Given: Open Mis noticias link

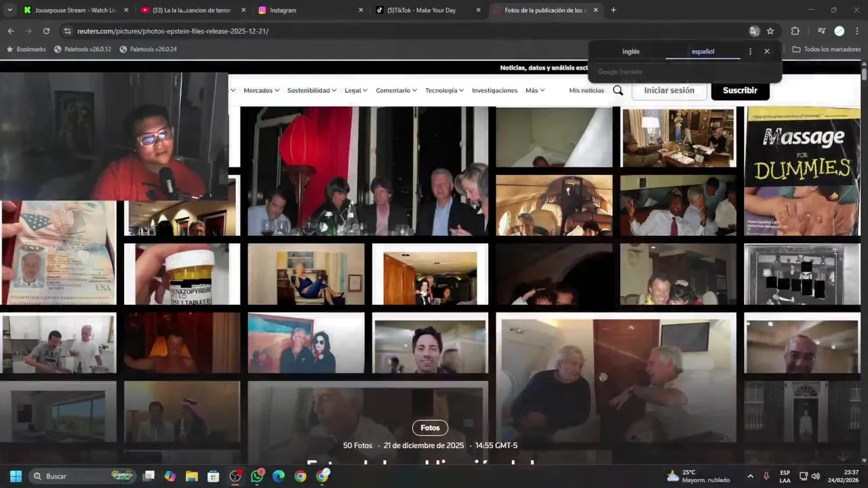Looking at the screenshot, I should point(587,90).
